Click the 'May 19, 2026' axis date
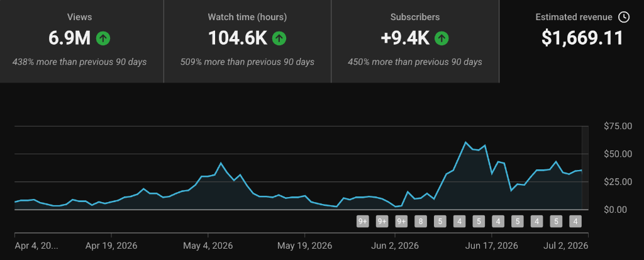644x260 pixels. [x=305, y=246]
